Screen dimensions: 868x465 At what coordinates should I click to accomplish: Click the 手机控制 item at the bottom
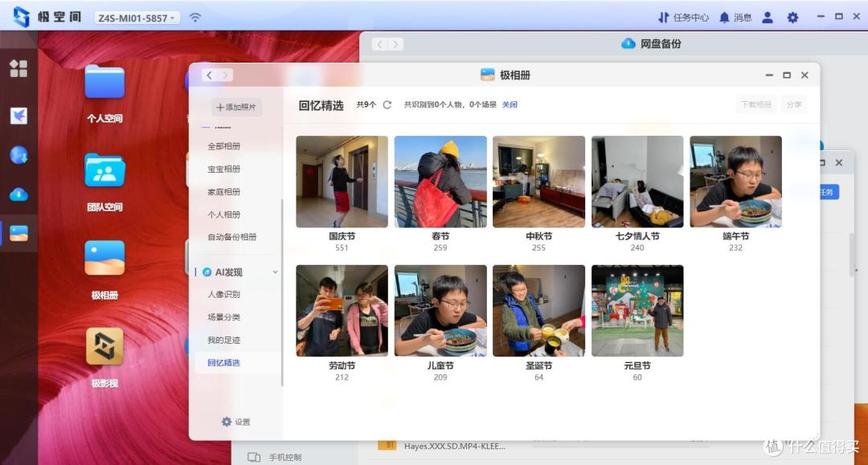275,457
